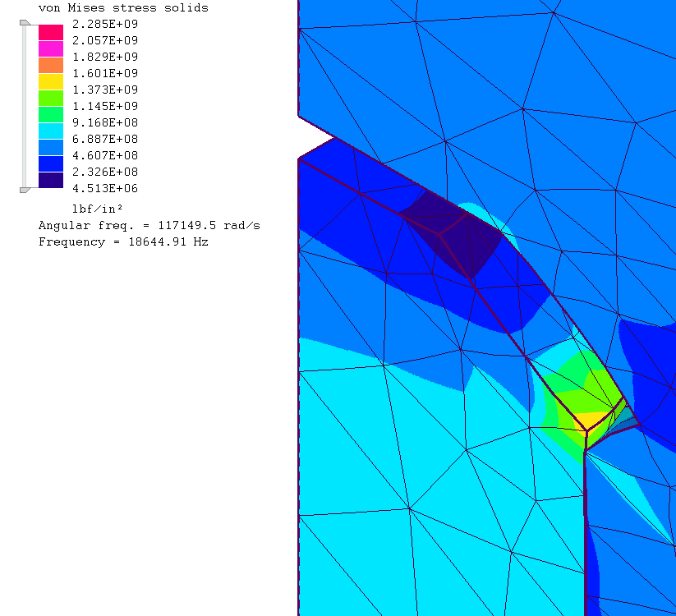Image resolution: width=676 pixels, height=616 pixels.
Task: Click the lime green 1.373E+09 legend swatch
Action: click(x=51, y=98)
